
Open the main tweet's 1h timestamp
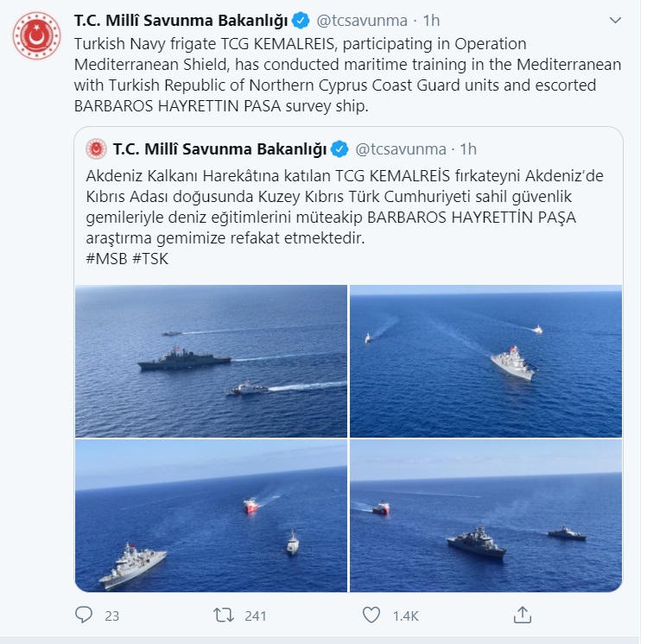coord(431,21)
